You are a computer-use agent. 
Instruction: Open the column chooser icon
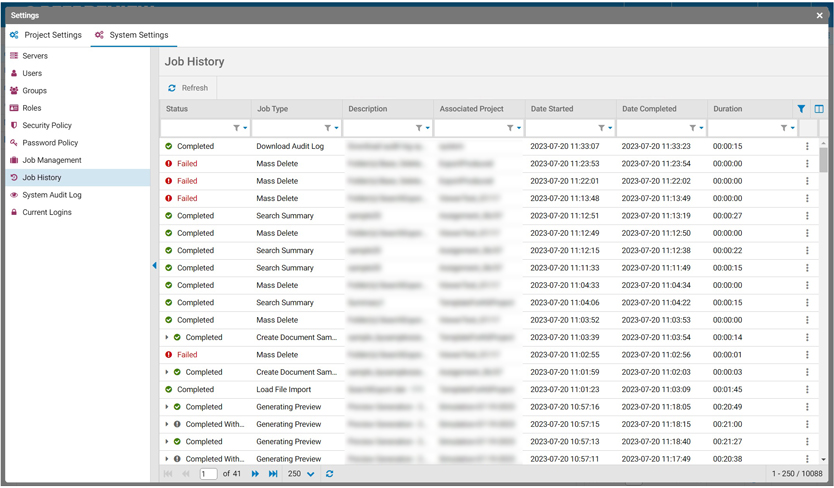click(x=819, y=109)
